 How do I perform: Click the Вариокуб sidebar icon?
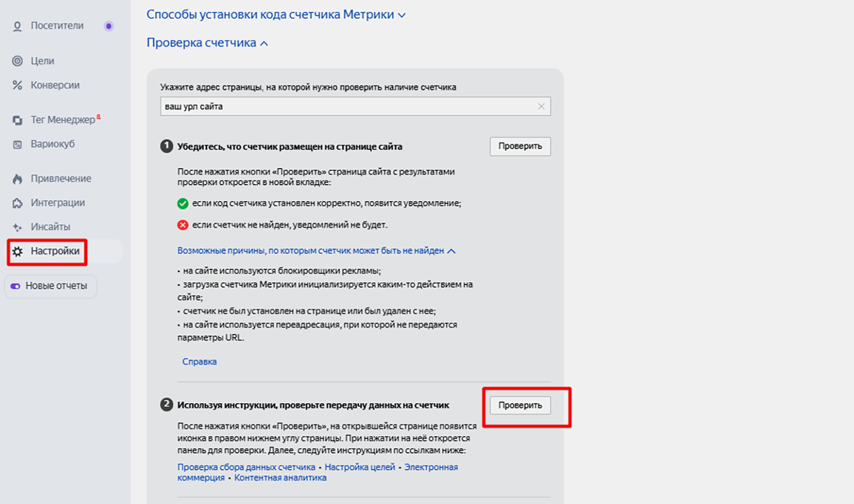coord(17,144)
